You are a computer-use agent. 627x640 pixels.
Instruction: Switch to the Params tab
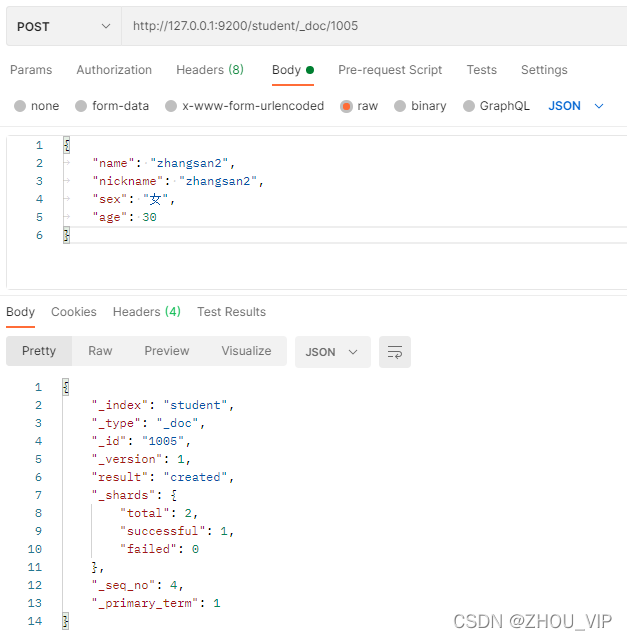[x=31, y=70]
